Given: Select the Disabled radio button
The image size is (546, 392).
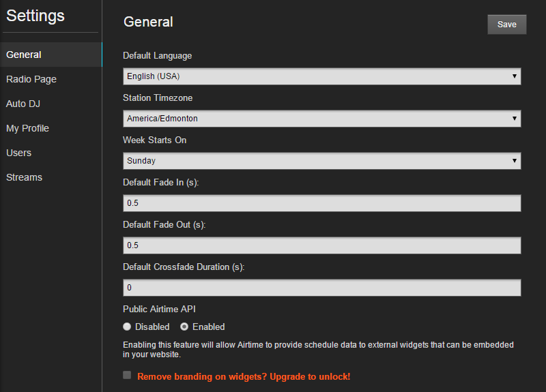Looking at the screenshot, I should coord(127,327).
